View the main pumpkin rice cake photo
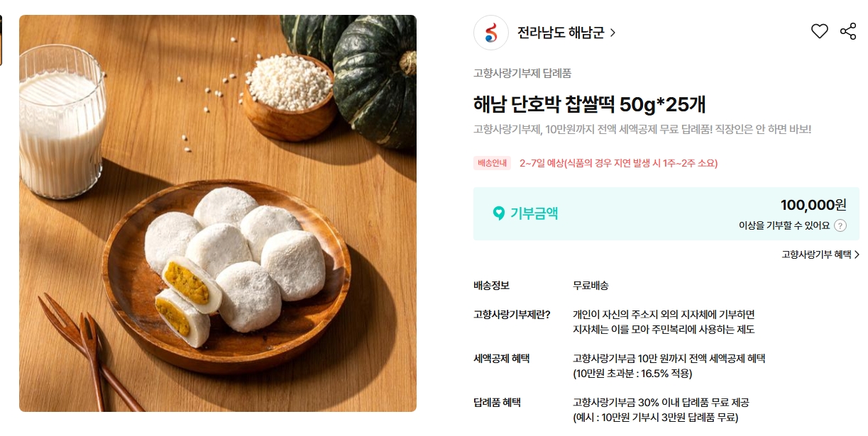Viewport: 868px width, 436px height. 218,213
